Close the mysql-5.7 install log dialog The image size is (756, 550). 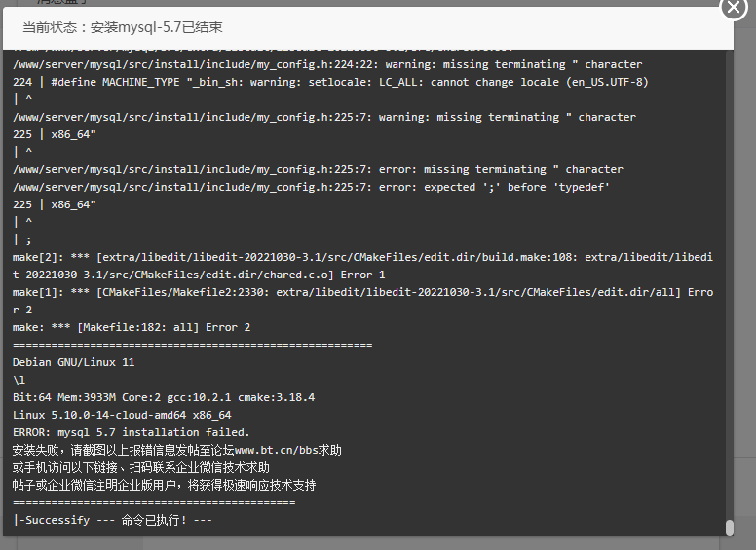pos(734,7)
